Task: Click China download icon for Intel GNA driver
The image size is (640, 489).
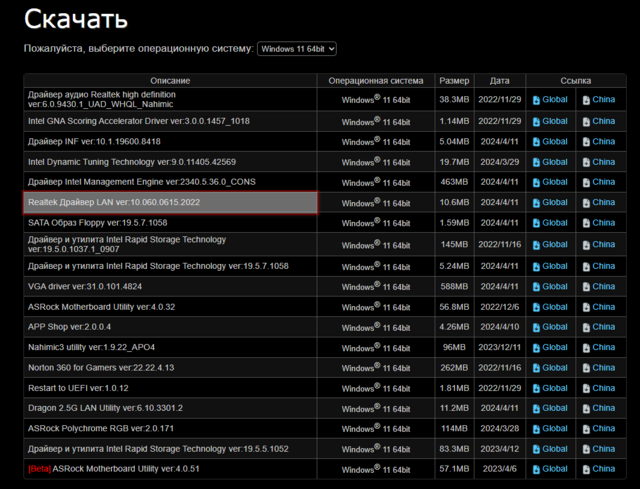Action: point(587,121)
